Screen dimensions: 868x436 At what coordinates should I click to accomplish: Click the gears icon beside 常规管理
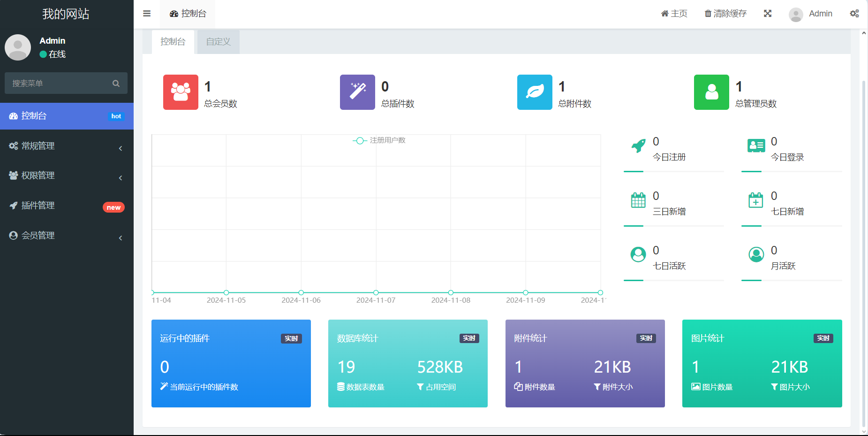pos(14,146)
